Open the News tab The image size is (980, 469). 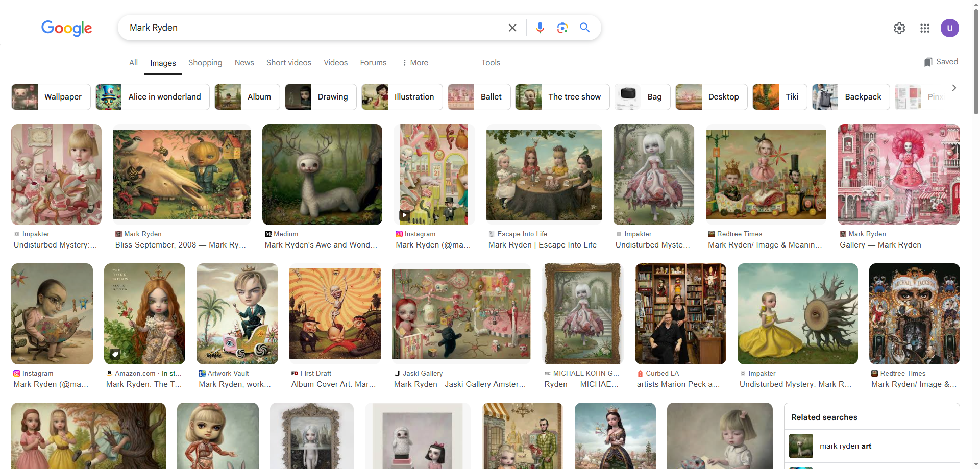pyautogui.click(x=244, y=63)
